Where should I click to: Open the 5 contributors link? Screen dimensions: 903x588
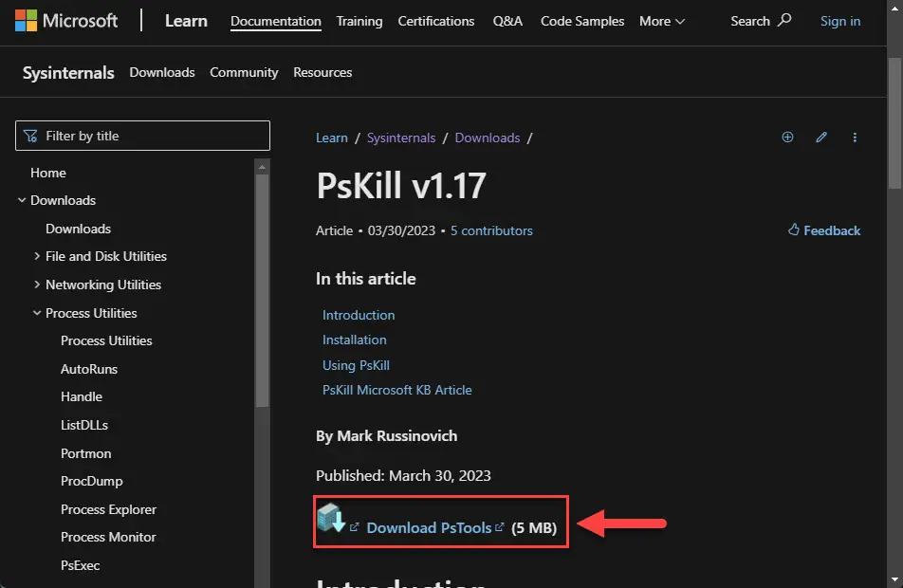click(491, 230)
